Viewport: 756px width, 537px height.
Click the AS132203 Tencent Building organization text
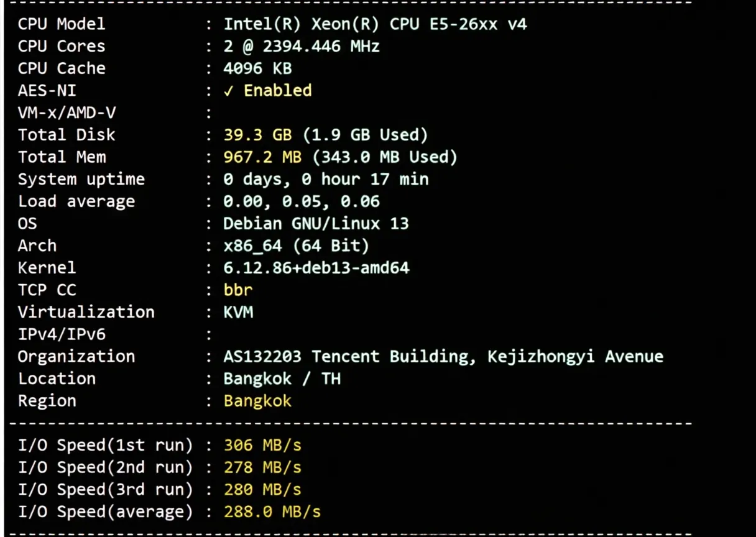443,357
